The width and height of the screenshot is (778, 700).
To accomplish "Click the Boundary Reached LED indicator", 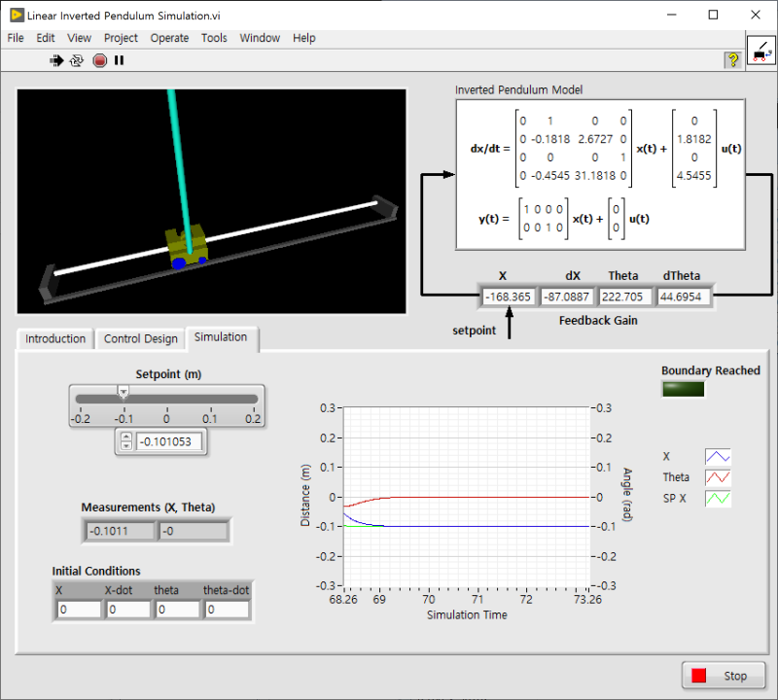I will point(682,389).
